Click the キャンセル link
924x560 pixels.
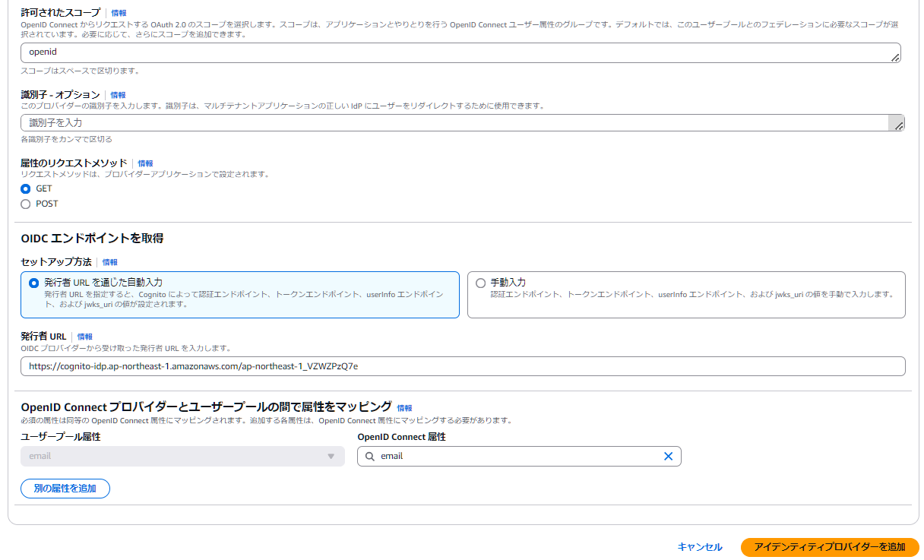pos(700,547)
